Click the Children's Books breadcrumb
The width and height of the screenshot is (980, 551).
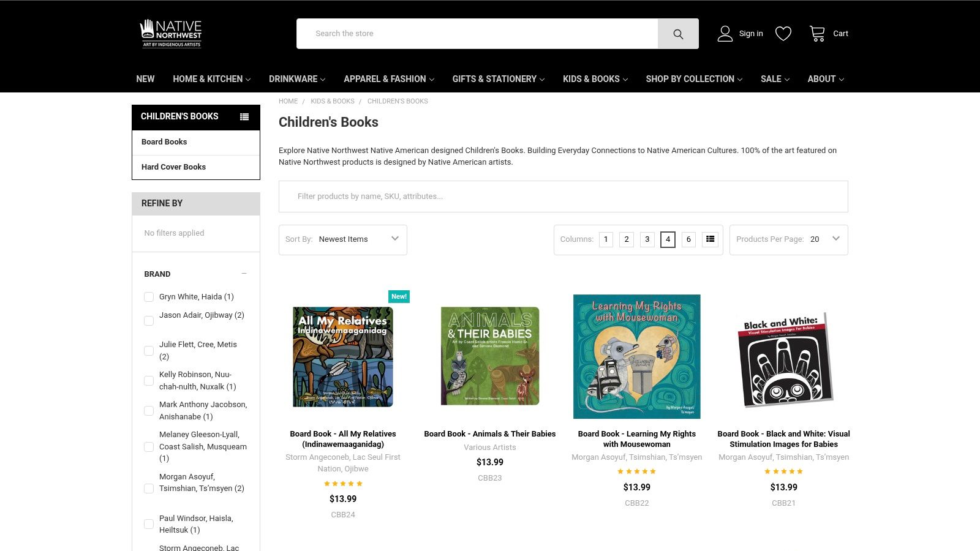tap(398, 102)
